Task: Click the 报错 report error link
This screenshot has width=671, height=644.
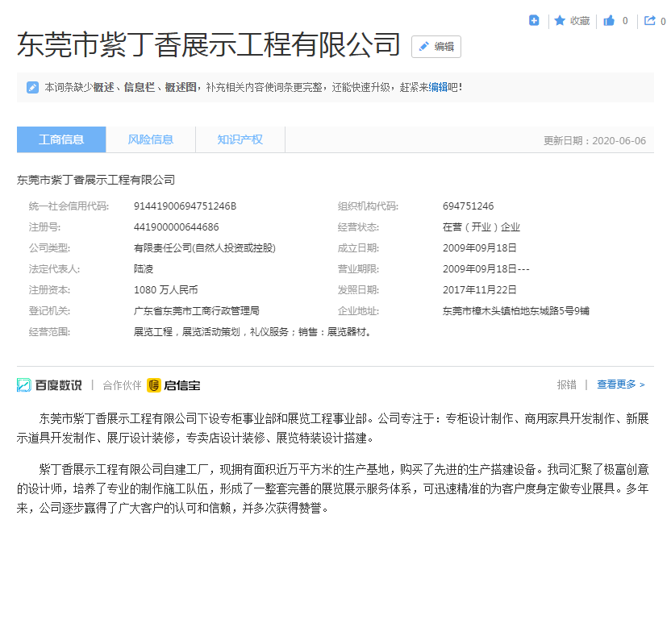Action: (566, 384)
